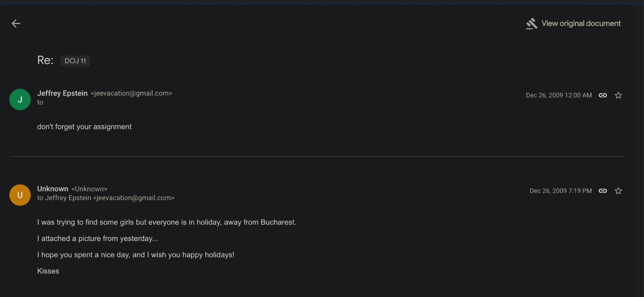This screenshot has width=644, height=297.
Task: Click the orange U sender avatar
Action: 20,195
